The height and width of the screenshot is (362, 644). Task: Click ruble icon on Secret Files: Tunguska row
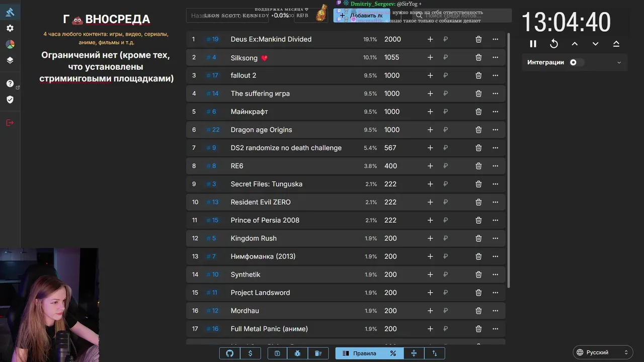click(446, 184)
